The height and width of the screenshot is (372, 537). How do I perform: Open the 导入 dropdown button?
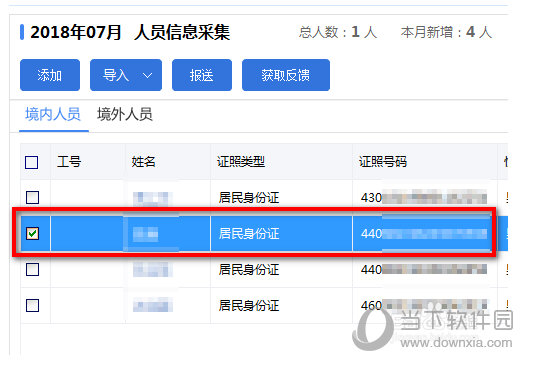(126, 75)
